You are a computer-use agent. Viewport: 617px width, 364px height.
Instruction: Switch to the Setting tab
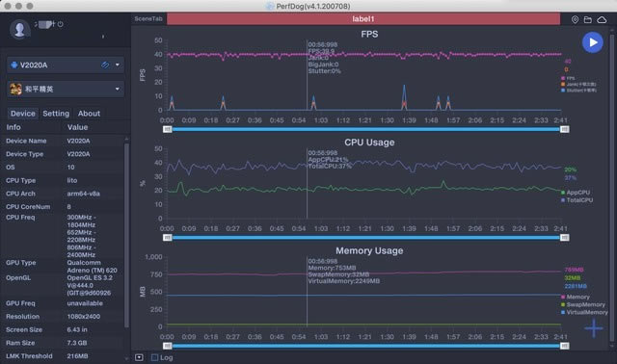[56, 114]
